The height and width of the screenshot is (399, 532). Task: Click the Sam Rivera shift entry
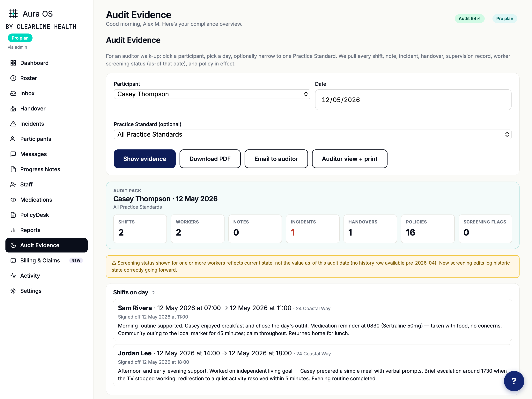(x=312, y=320)
